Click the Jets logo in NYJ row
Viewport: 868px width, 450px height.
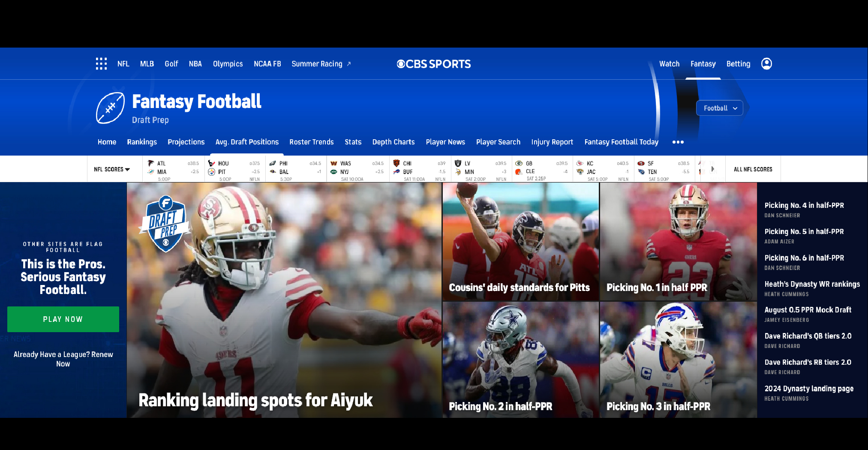point(333,172)
